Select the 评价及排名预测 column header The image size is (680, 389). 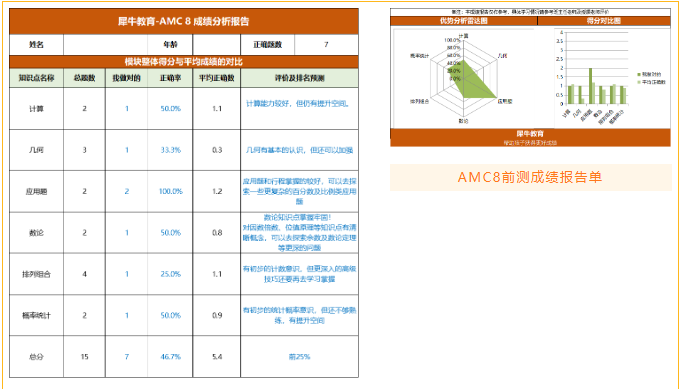coord(300,78)
